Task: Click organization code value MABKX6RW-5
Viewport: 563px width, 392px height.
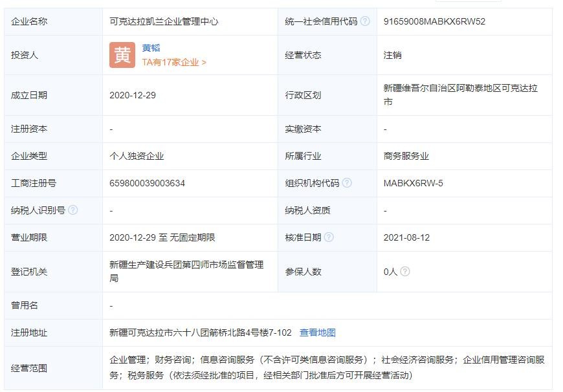Action: 413,183
